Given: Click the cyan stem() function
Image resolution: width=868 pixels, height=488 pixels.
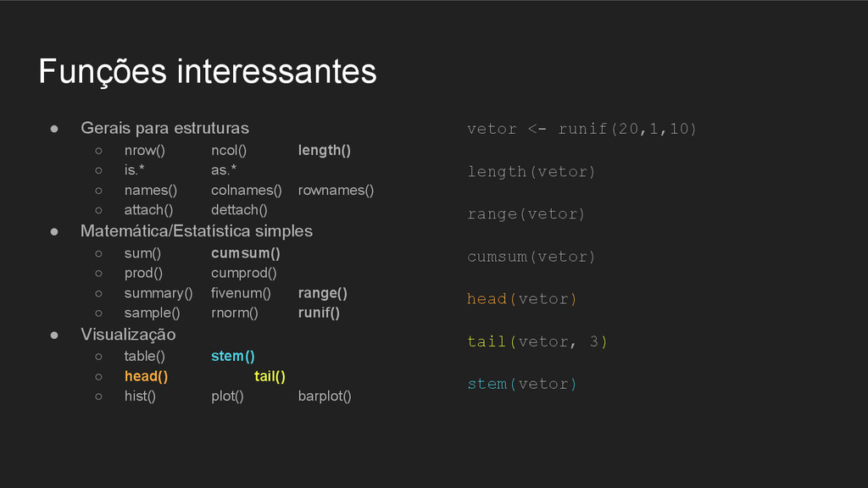Looking at the screenshot, I should pyautogui.click(x=233, y=357).
